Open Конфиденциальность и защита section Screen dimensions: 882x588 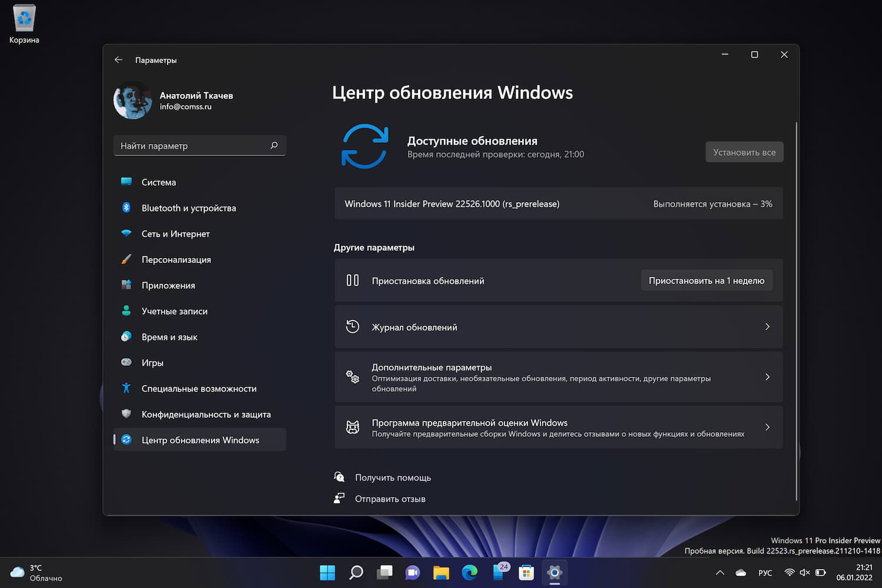(206, 415)
